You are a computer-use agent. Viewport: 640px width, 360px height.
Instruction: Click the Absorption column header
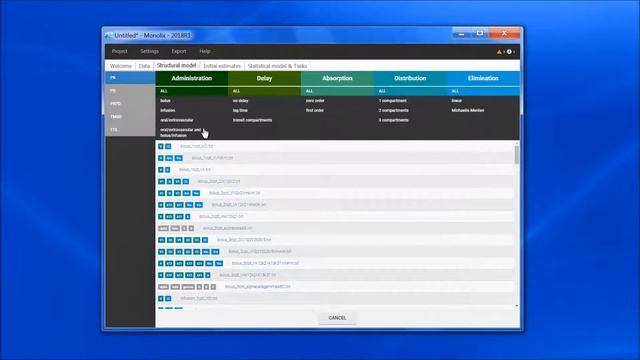(337, 78)
